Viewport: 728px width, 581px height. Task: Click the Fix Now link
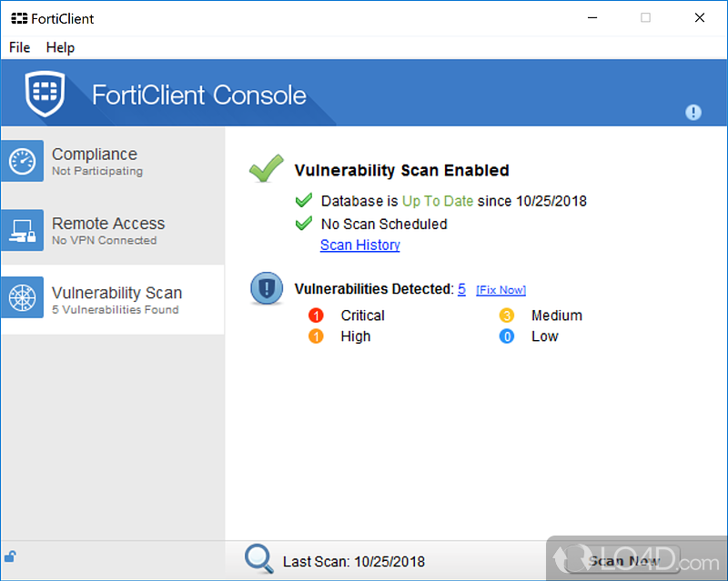(x=500, y=290)
